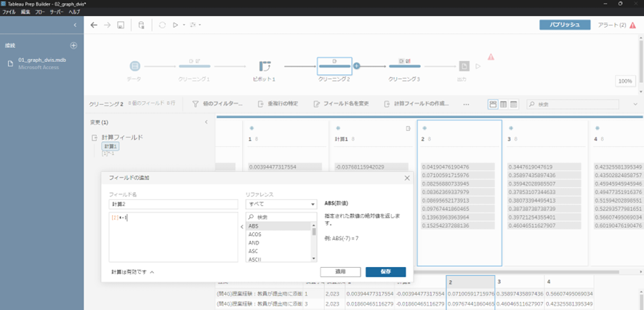Click the calculation formula editor box

pos(173,237)
